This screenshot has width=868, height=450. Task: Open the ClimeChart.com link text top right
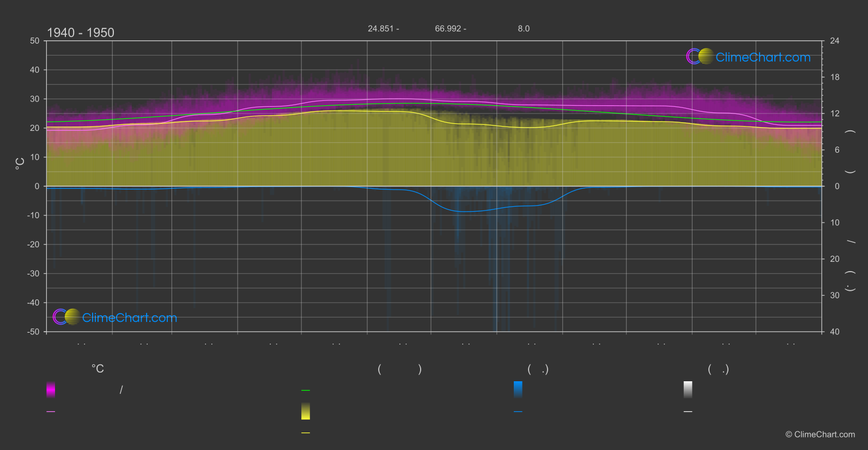[x=763, y=57]
